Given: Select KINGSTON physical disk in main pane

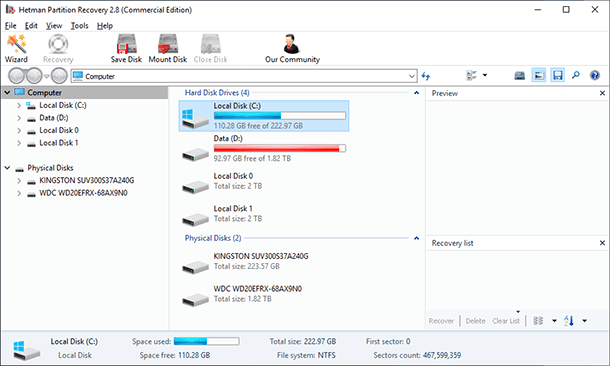Looking at the screenshot, I should click(264, 261).
